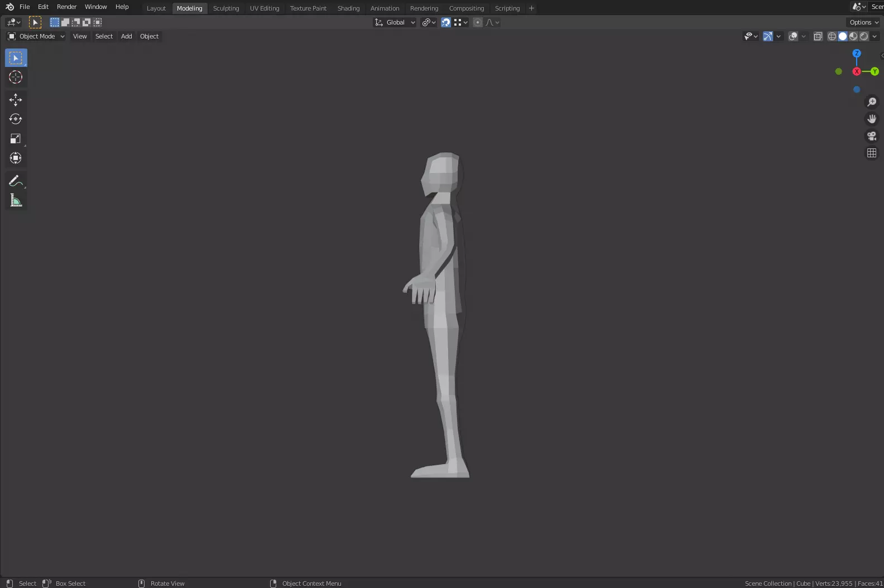
Task: Open the Shading workspace tab
Action: [x=349, y=8]
